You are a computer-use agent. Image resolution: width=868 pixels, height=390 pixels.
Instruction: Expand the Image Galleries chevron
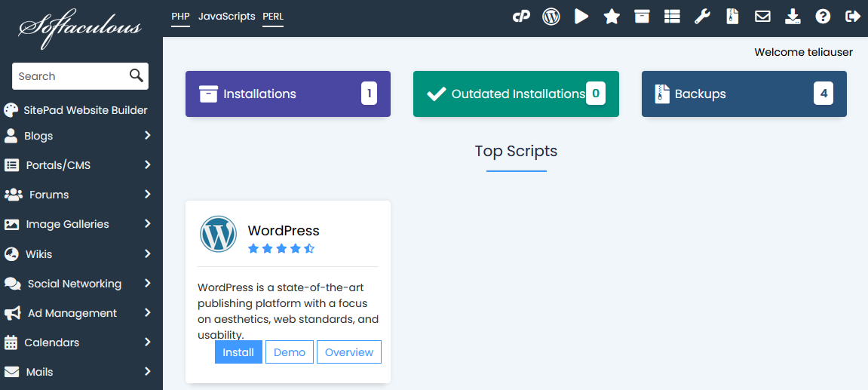tap(148, 224)
